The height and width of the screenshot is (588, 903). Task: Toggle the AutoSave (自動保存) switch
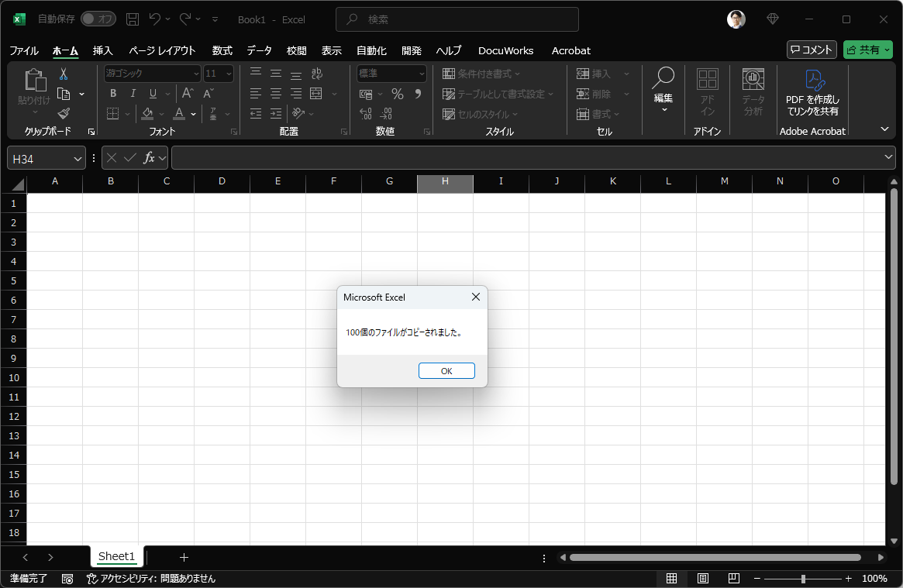(98, 19)
